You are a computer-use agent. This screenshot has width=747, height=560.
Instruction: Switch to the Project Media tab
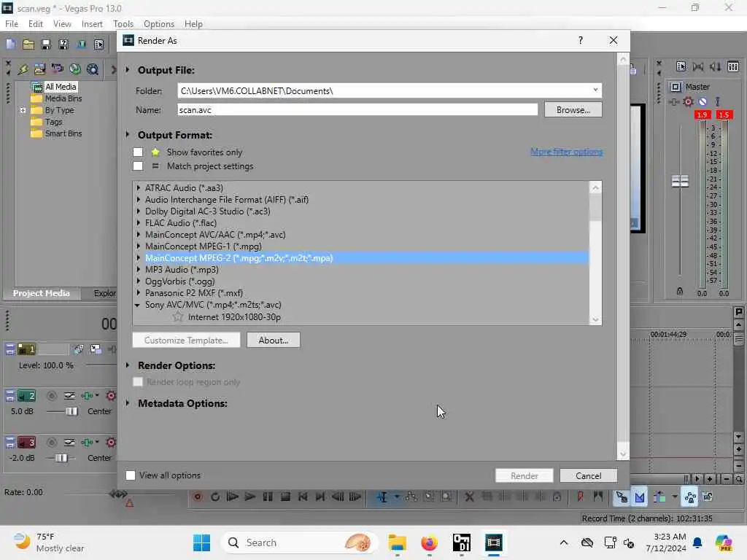point(41,293)
